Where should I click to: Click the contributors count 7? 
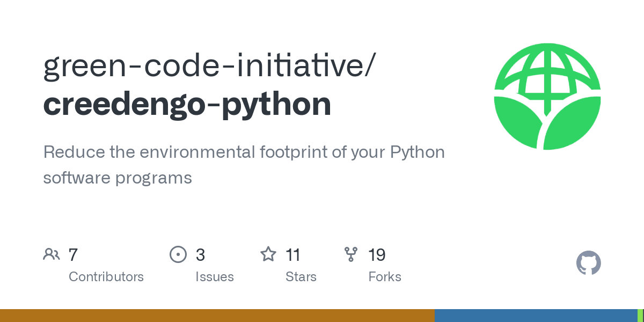74,254
